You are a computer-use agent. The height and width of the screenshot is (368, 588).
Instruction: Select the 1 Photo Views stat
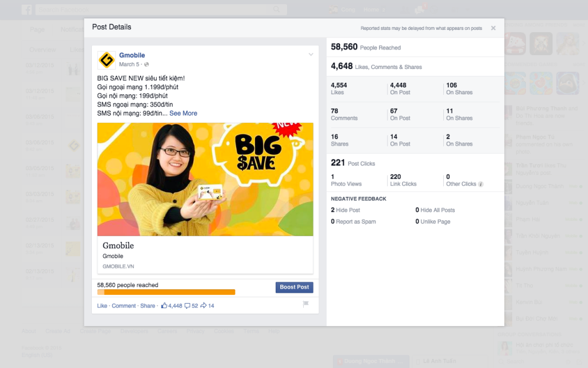click(x=346, y=180)
